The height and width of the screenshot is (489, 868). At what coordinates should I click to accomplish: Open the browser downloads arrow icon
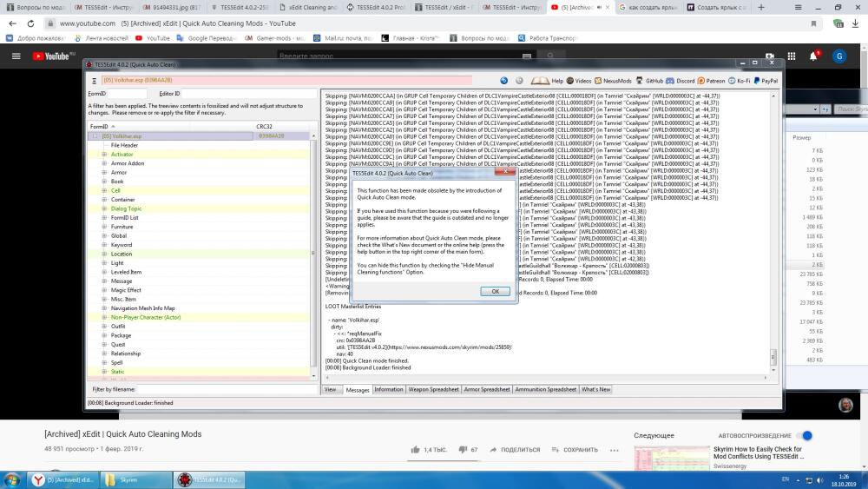point(855,23)
